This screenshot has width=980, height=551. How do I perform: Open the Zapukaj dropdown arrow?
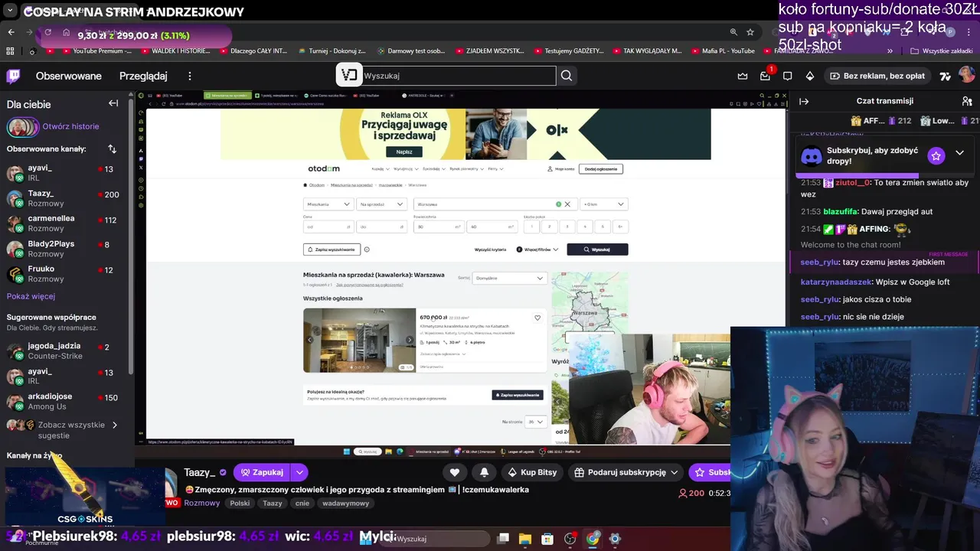pyautogui.click(x=299, y=472)
